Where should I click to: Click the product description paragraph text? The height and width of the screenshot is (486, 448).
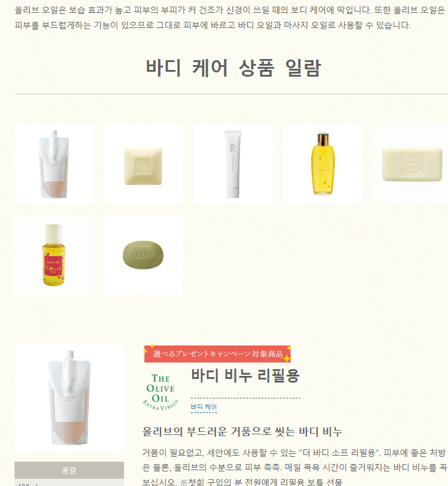[x=295, y=467]
